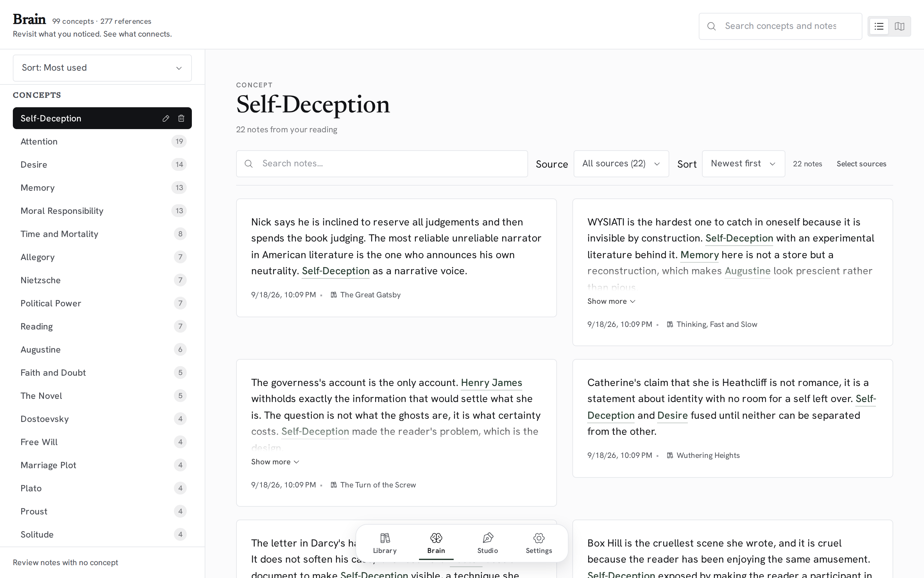Click the edit pencil icon on Self-Deception

coord(166,118)
